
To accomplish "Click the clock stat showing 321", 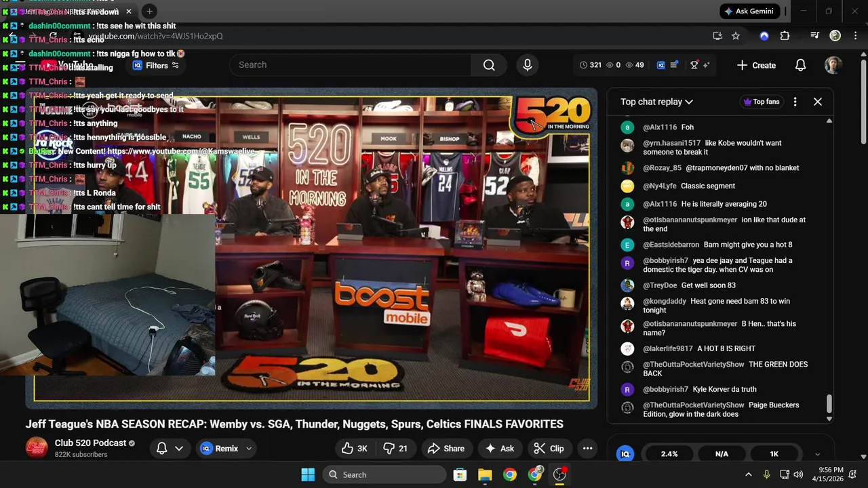I will pos(591,65).
